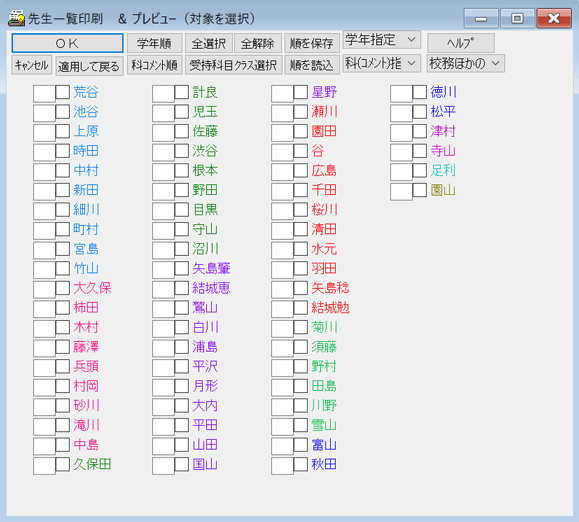Check the box for 矢島肇
Viewport: 579px width, 522px height.
coord(181,268)
